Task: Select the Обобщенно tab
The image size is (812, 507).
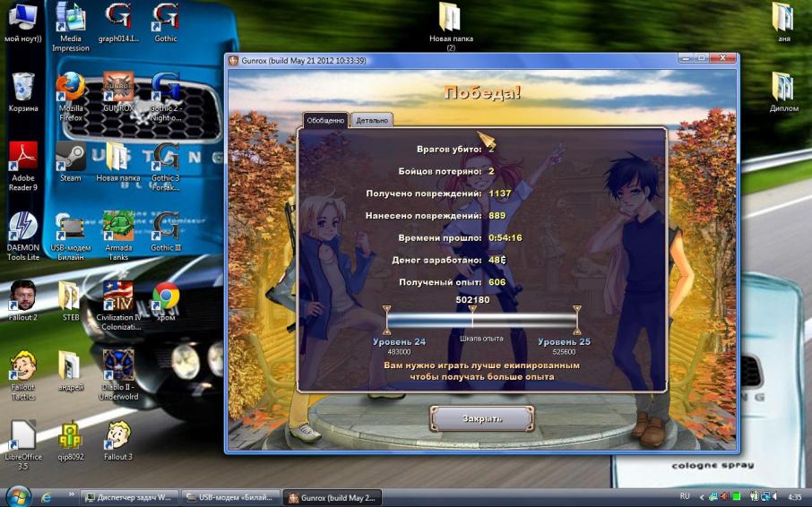Action: point(324,120)
